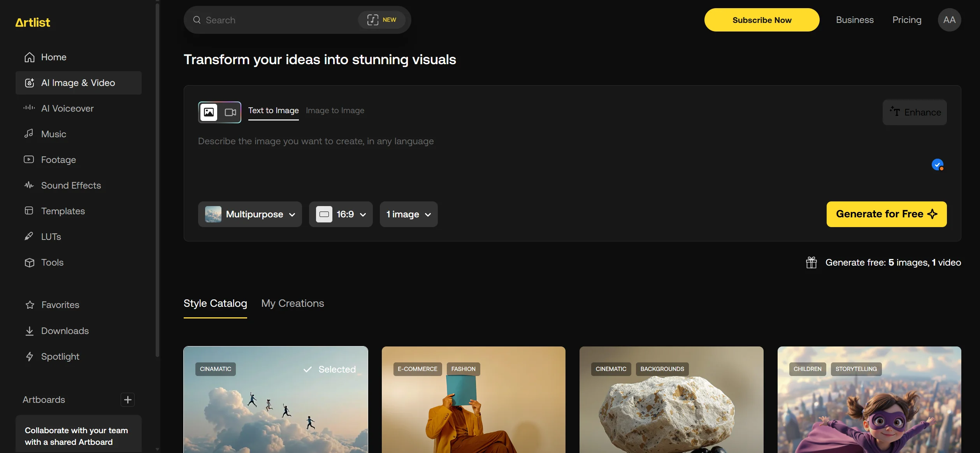Open AI Voiceover in sidebar
The width and height of the screenshot is (980, 453).
[x=67, y=108]
